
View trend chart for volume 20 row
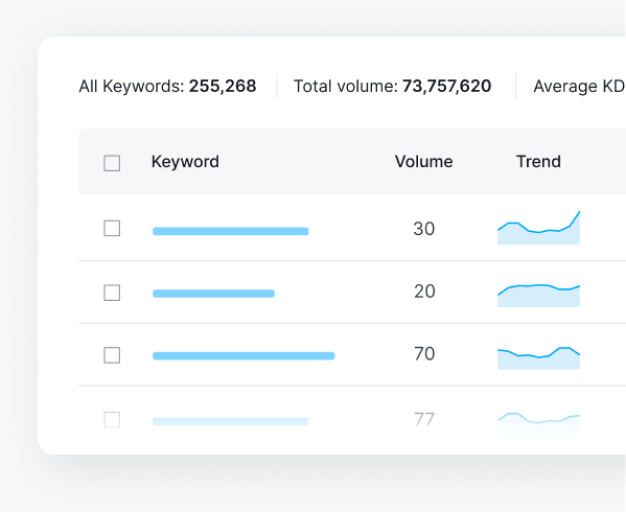tap(539, 296)
